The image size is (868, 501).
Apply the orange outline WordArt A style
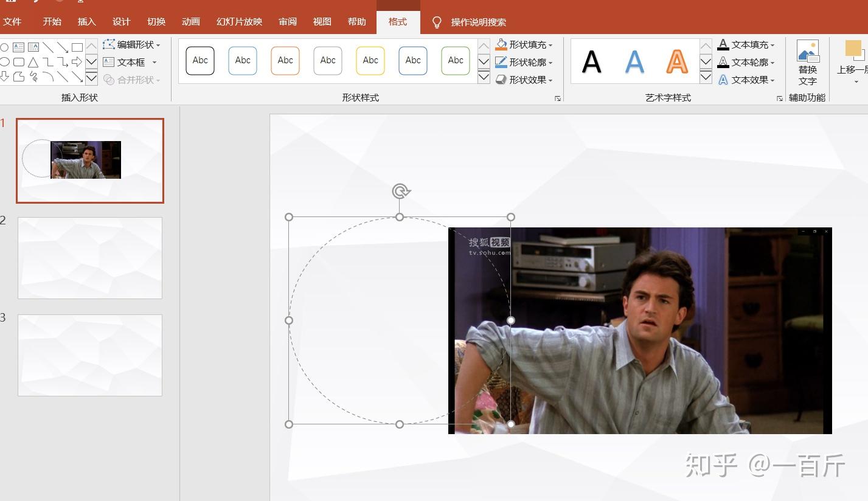tap(677, 61)
